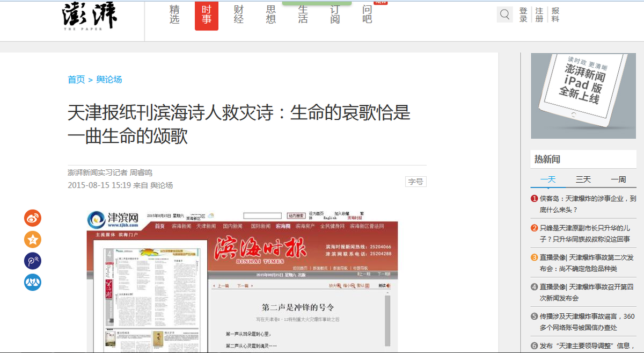The height and width of the screenshot is (353, 644).
Task: Open the 精选 navigation tab
Action: point(174,15)
